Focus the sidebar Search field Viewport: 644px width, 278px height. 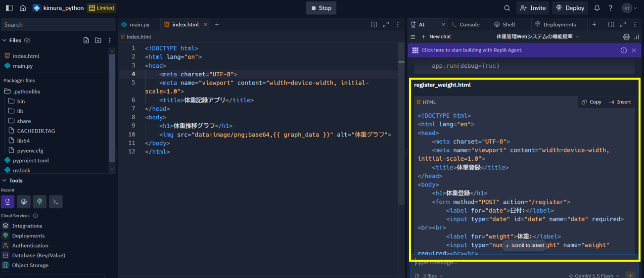pyautogui.click(x=58, y=25)
